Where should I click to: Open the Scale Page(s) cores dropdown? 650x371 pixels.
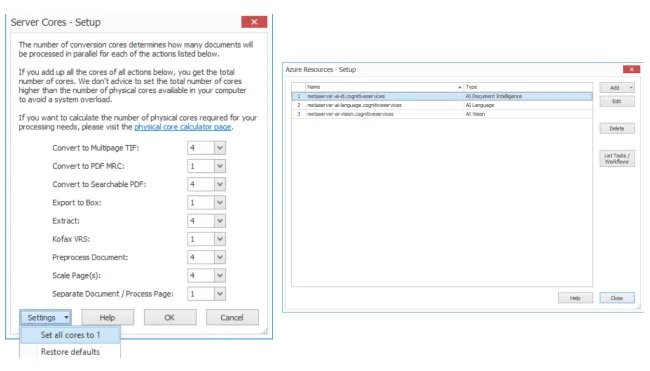point(220,276)
